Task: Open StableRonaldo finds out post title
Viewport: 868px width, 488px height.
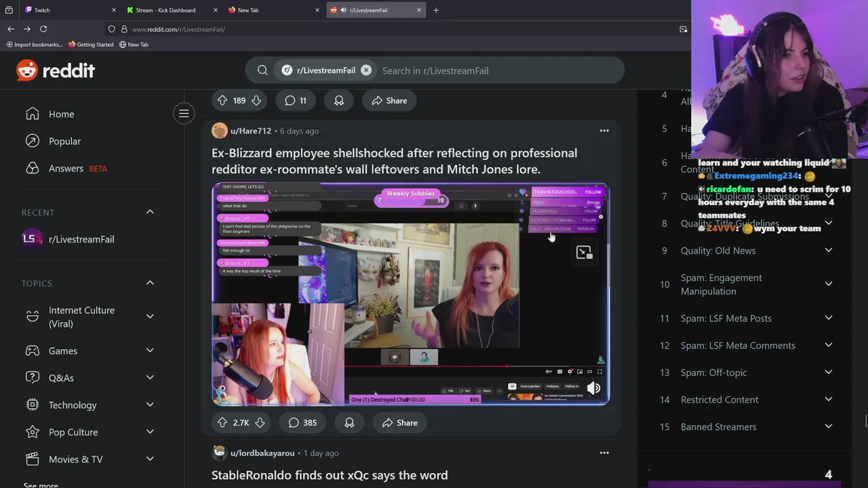Action: pos(330,475)
